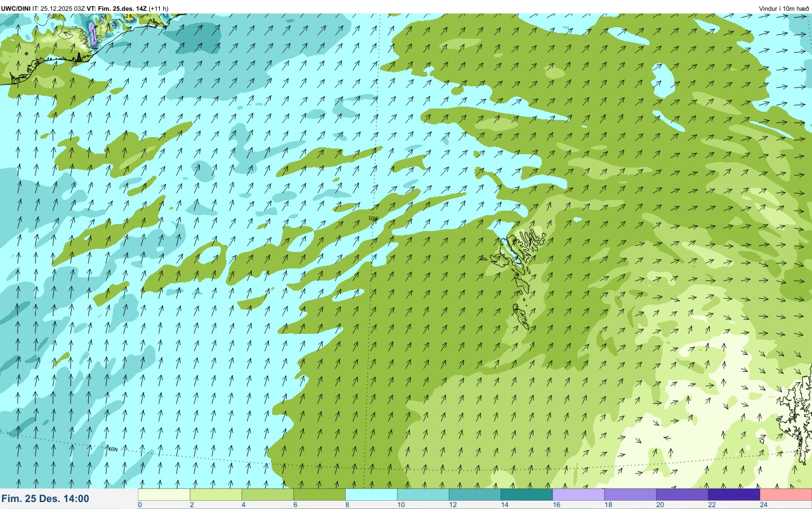This screenshot has width=812, height=509.
Task: Click the olive green 6–8 legend swatch
Action: (x=320, y=494)
